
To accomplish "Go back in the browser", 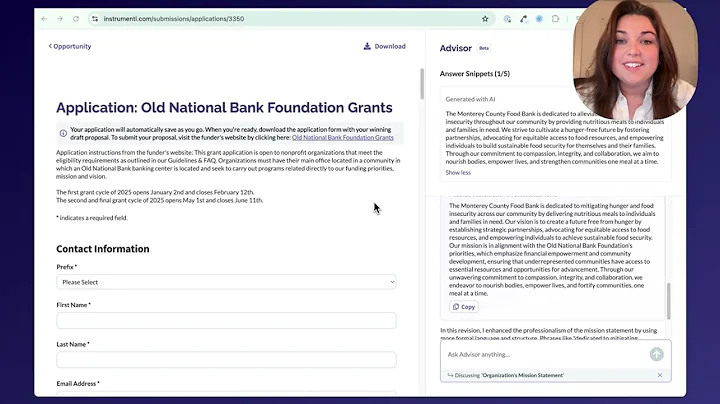I will [44, 19].
